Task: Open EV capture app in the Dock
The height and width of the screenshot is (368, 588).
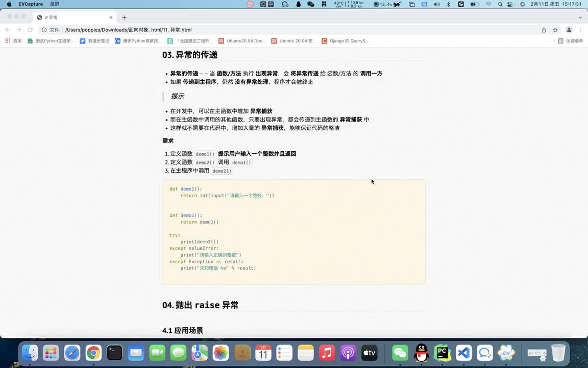Action: pyautogui.click(x=506, y=353)
